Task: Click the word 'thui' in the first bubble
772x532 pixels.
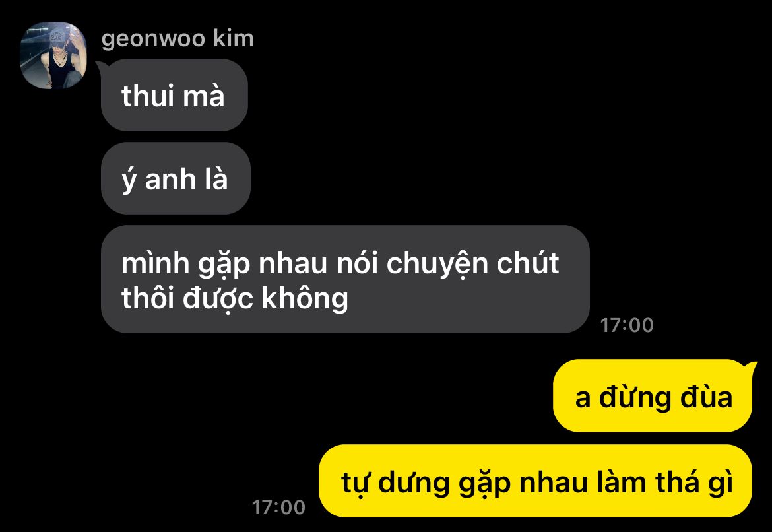Action: click(148, 96)
